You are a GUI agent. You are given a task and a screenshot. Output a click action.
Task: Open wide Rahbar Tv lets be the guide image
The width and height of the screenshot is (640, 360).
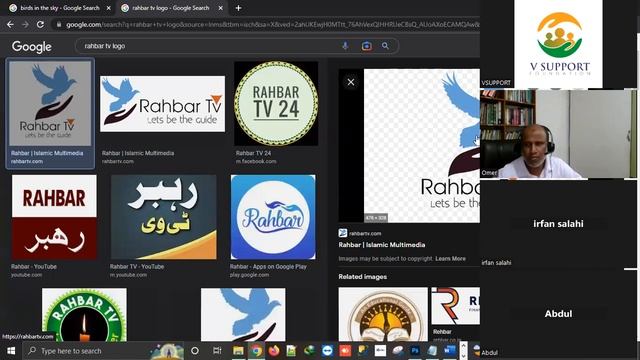coord(162,104)
